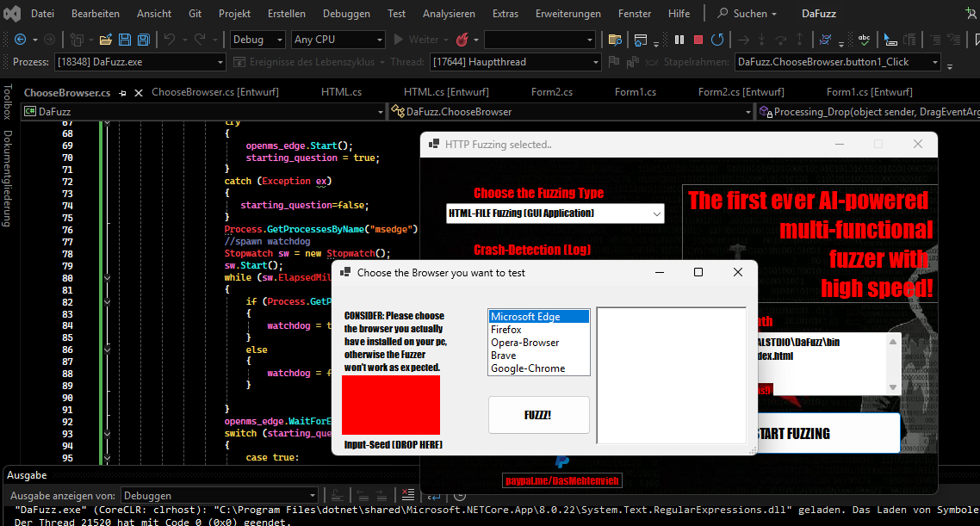Open the paypal.me/DasMehtenvieh link
The width and height of the screenshot is (980, 526).
(x=561, y=481)
